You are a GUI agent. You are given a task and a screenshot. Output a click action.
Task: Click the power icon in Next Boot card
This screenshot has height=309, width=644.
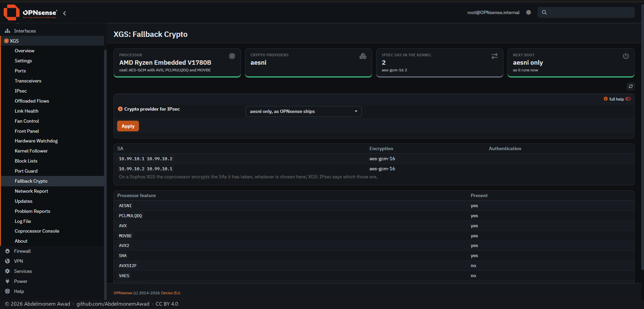tap(626, 56)
